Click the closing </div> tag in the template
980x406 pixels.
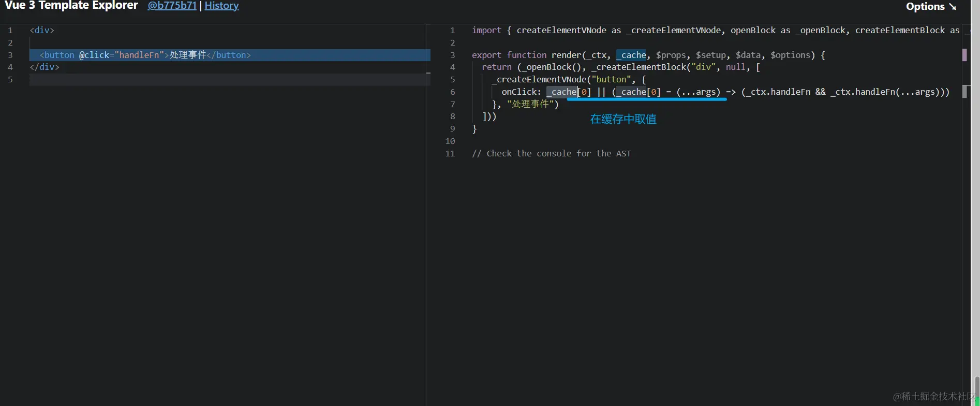(44, 67)
